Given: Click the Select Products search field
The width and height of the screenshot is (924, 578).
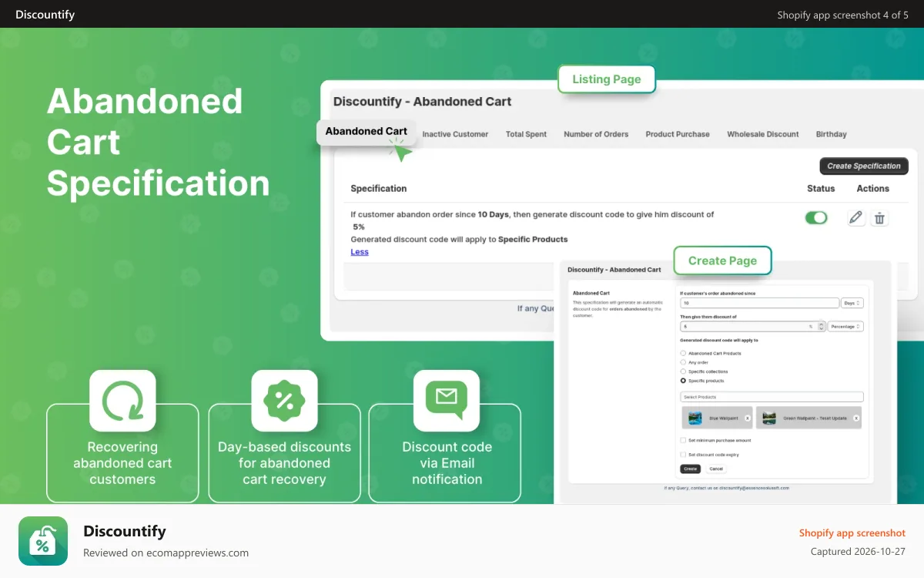Looking at the screenshot, I should pyautogui.click(x=772, y=397).
